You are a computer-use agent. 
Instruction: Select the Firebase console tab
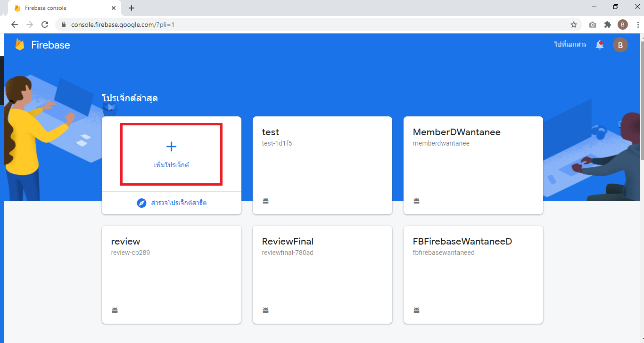65,8
